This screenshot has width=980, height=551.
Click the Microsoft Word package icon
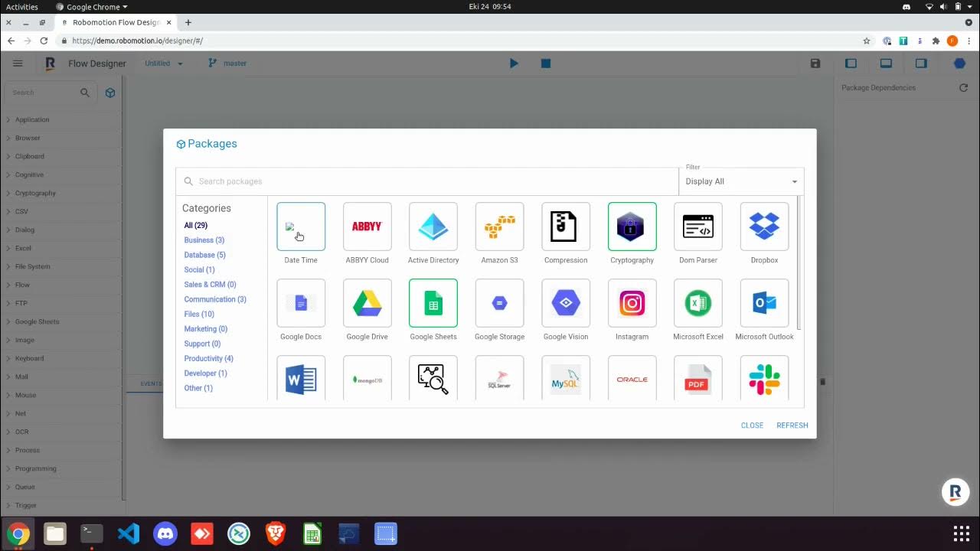(301, 378)
